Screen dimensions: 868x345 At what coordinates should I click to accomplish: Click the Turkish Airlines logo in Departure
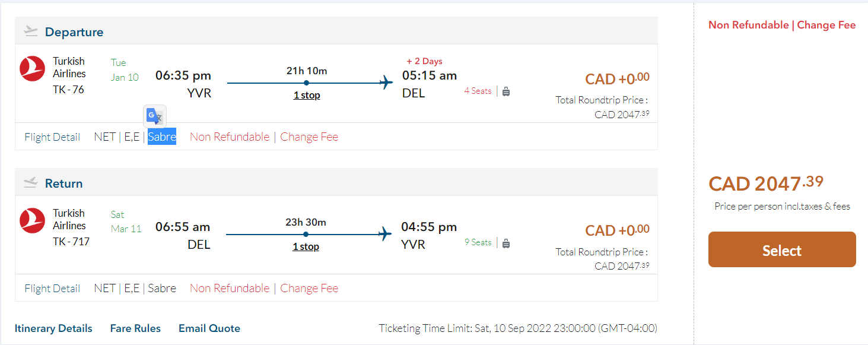(x=32, y=68)
